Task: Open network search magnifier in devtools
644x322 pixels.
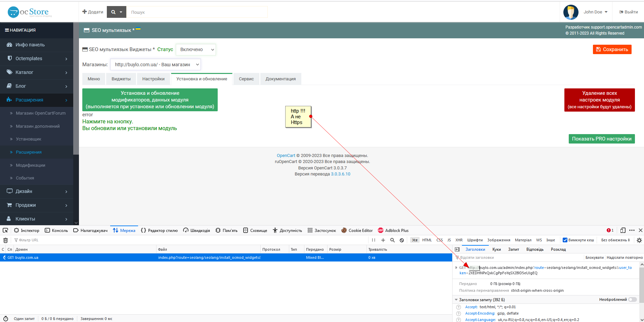Action: tap(392, 240)
